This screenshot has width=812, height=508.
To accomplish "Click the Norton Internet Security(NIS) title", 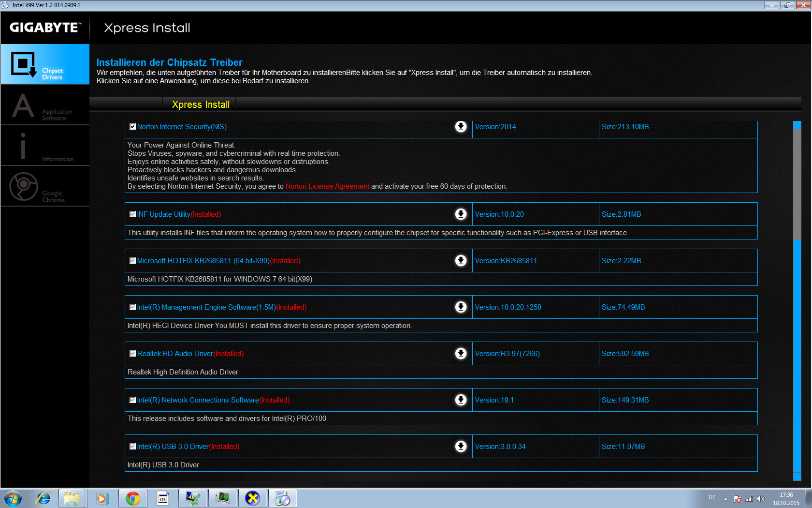I will (182, 127).
